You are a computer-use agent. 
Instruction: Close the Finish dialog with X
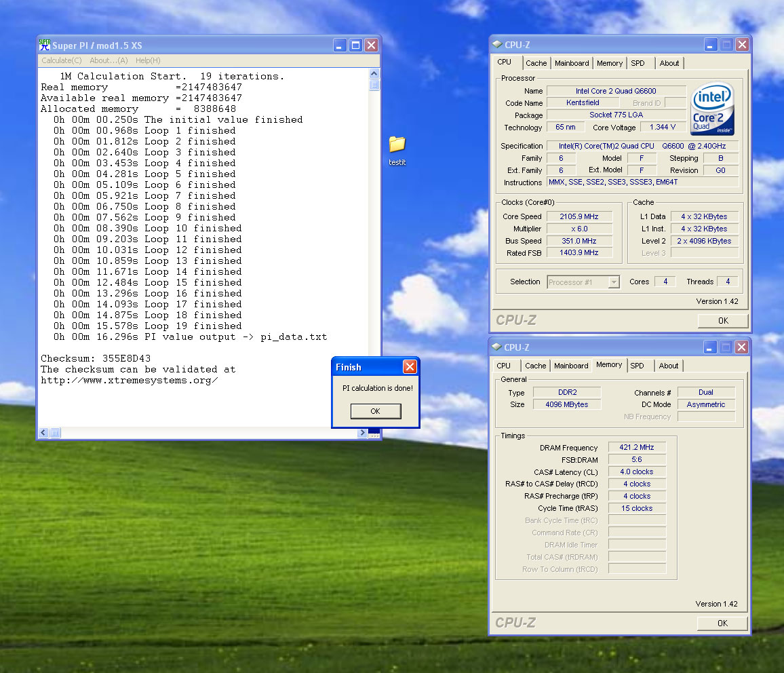410,367
